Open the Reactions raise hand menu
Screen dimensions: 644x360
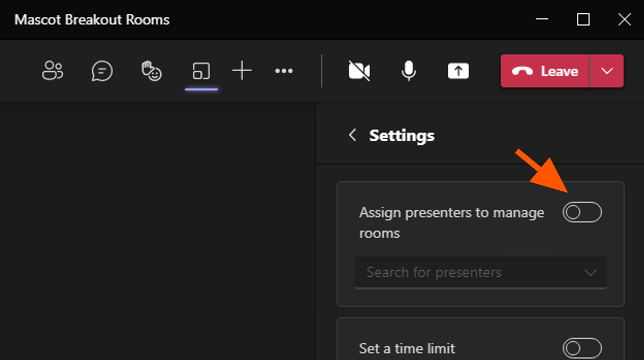pyautogui.click(x=151, y=71)
